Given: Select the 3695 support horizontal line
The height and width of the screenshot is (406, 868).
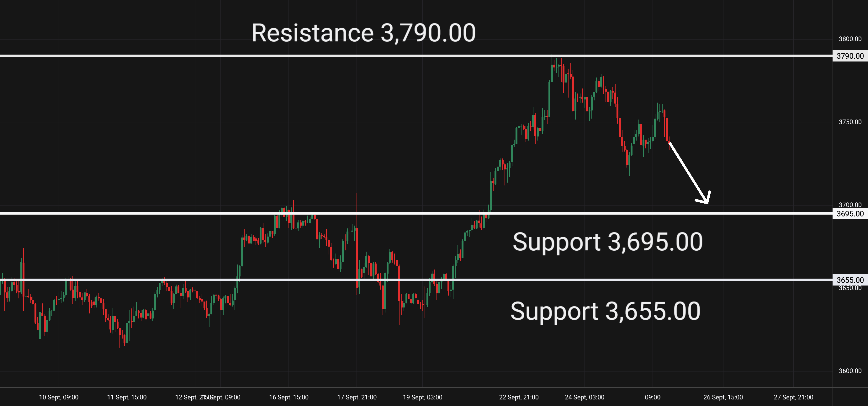Looking at the screenshot, I should (416, 213).
